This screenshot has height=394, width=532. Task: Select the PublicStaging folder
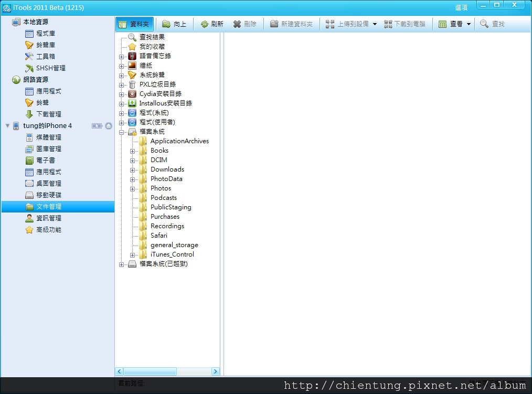pos(171,207)
